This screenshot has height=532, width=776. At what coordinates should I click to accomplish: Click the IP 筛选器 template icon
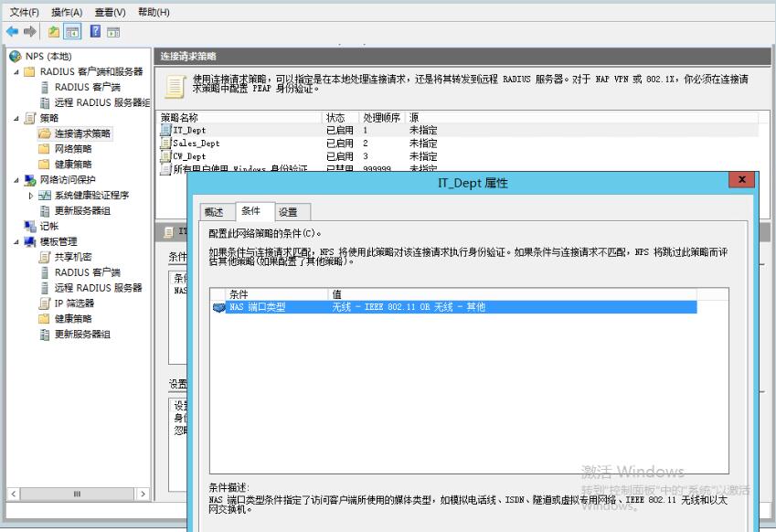[x=45, y=303]
